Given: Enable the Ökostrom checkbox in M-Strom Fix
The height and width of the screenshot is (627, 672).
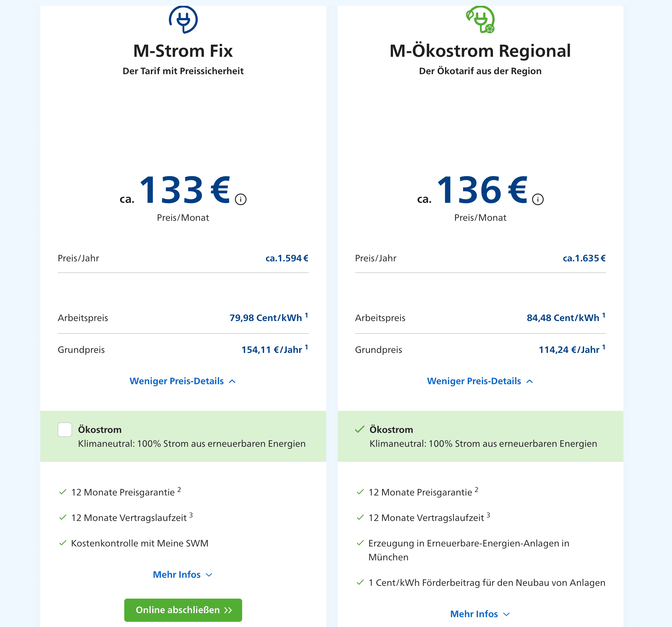Looking at the screenshot, I should coord(65,429).
